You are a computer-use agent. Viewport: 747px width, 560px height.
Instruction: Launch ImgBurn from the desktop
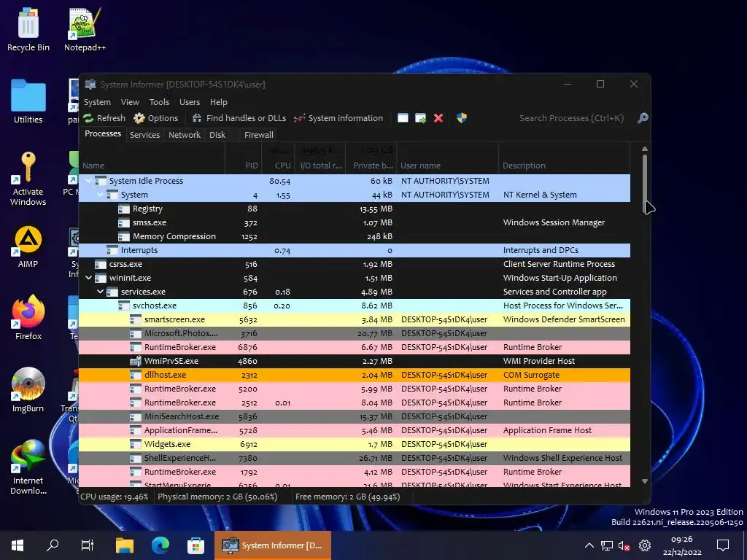tap(28, 390)
